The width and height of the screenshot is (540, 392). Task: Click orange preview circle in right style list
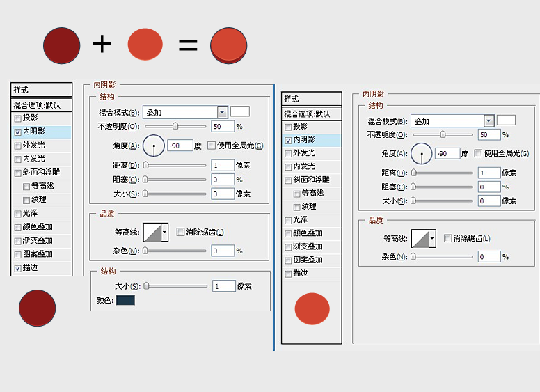[x=312, y=308]
